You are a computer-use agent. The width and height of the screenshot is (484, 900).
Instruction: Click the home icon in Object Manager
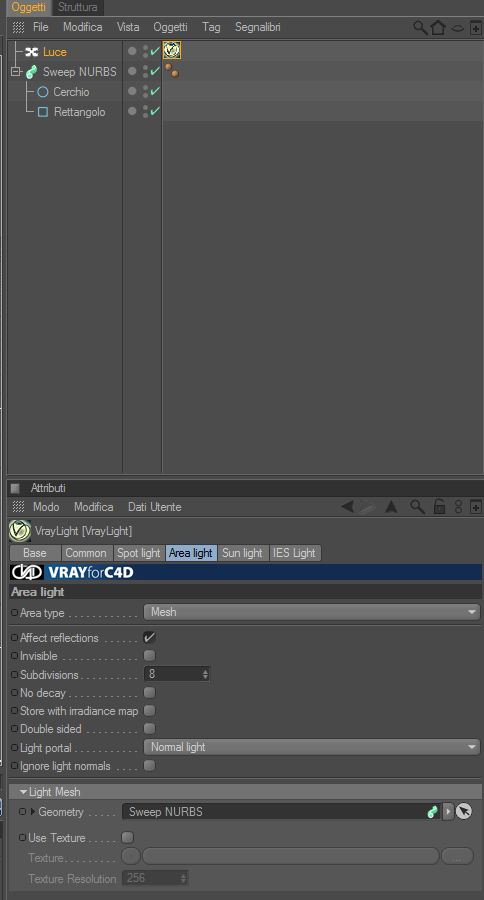click(x=438, y=27)
